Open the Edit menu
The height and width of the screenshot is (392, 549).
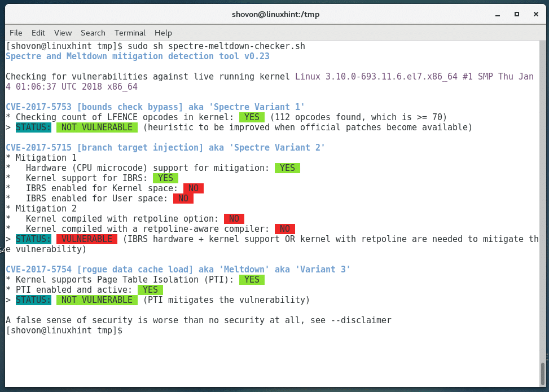[38, 33]
